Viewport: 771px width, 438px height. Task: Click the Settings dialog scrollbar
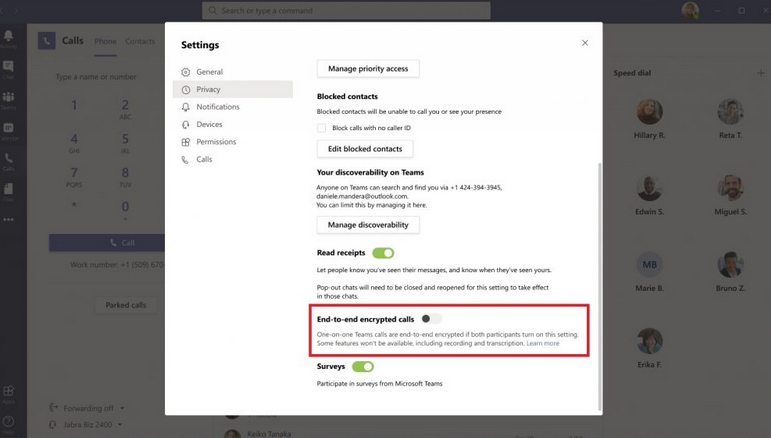[599, 287]
